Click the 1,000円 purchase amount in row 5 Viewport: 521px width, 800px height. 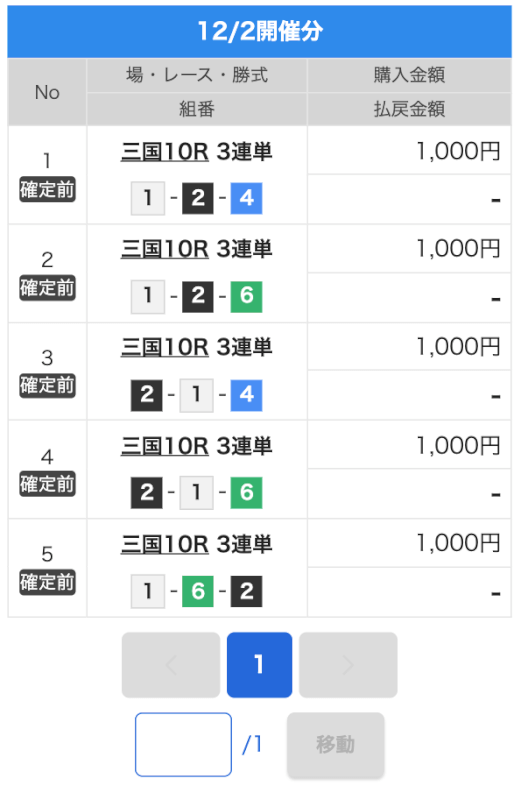click(x=458, y=543)
